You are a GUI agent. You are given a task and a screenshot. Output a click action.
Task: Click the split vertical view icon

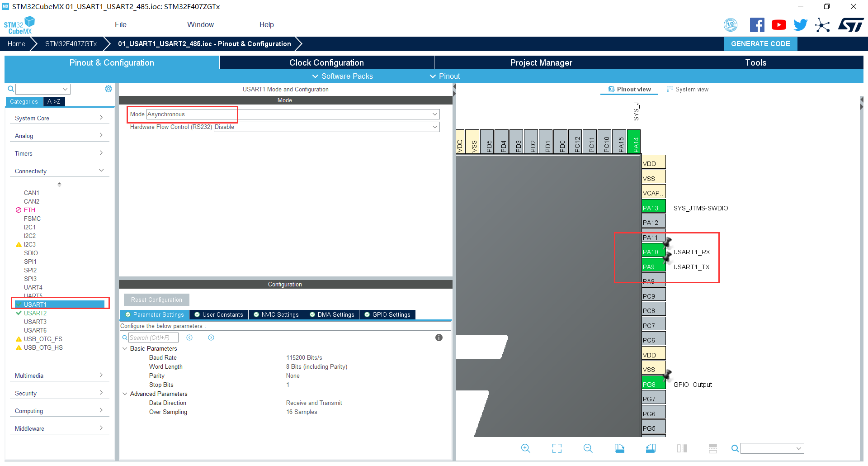(x=682, y=448)
